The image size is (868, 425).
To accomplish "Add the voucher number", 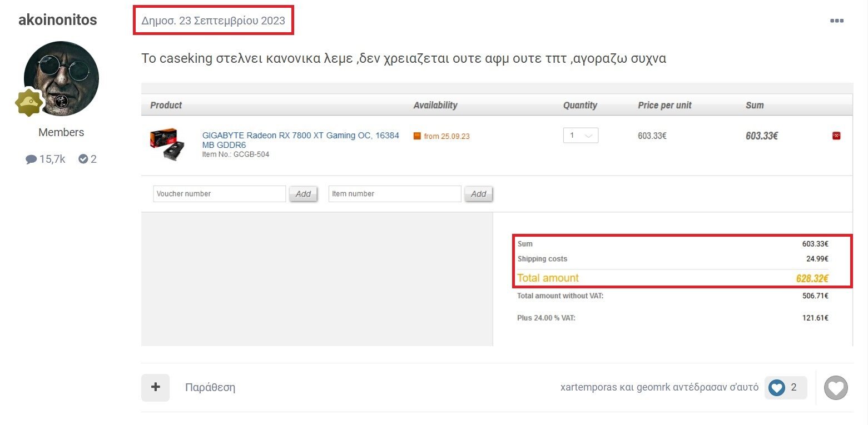I will pos(303,194).
